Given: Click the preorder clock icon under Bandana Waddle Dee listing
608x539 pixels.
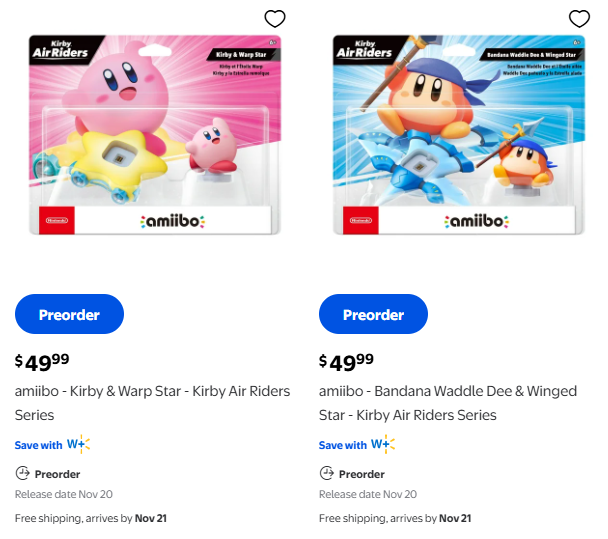Looking at the screenshot, I should click(x=326, y=473).
